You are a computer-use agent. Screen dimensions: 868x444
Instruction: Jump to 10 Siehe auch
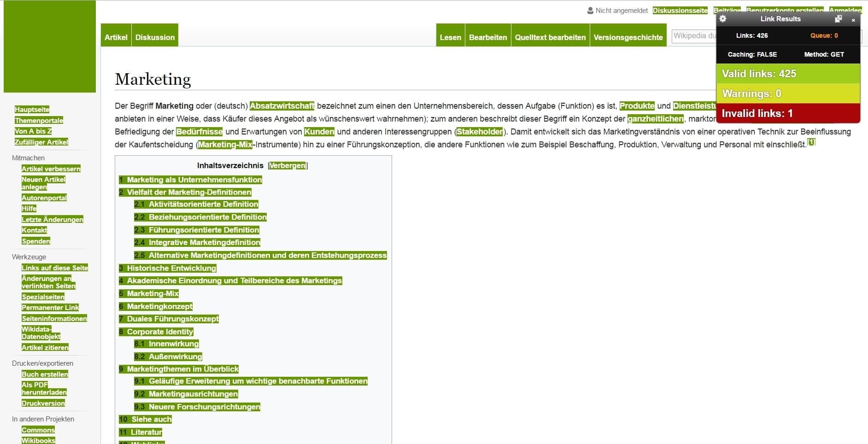(145, 420)
